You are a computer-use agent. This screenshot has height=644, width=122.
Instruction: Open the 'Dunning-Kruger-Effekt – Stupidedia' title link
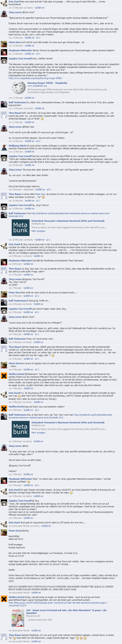[47, 83]
